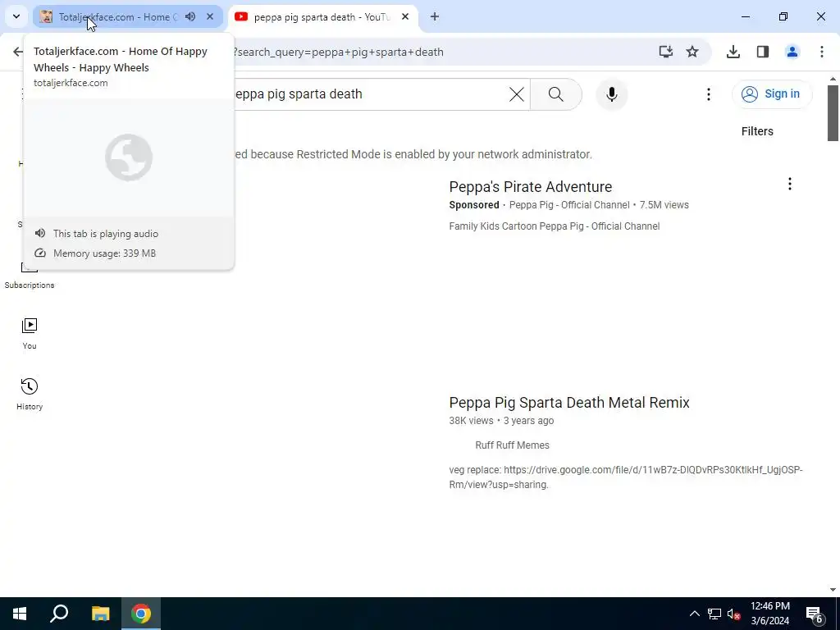Open History in YouTube sidebar

point(30,395)
